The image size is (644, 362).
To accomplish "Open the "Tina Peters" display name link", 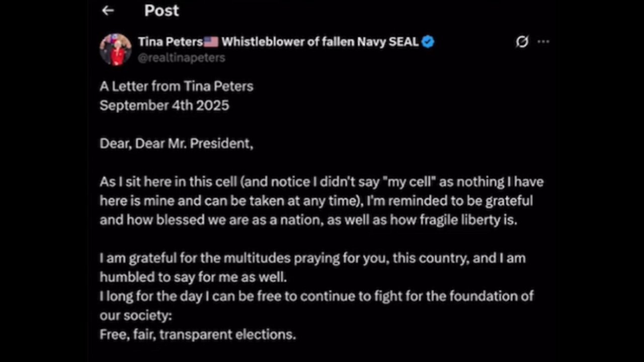I will point(170,42).
